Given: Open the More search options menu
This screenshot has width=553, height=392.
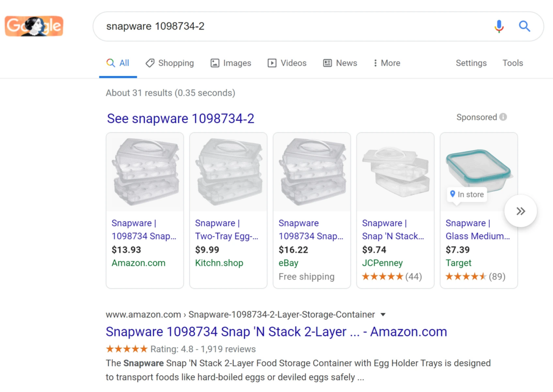Looking at the screenshot, I should coord(386,63).
